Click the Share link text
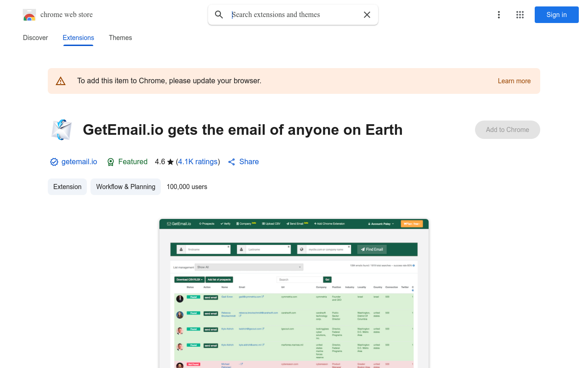The height and width of the screenshot is (368, 588). coord(249,161)
